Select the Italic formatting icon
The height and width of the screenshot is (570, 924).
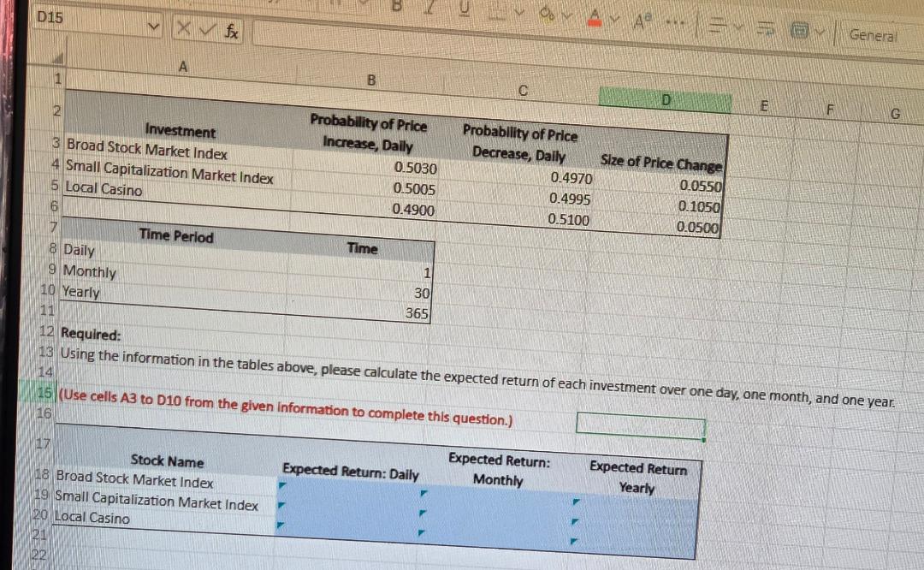430,7
